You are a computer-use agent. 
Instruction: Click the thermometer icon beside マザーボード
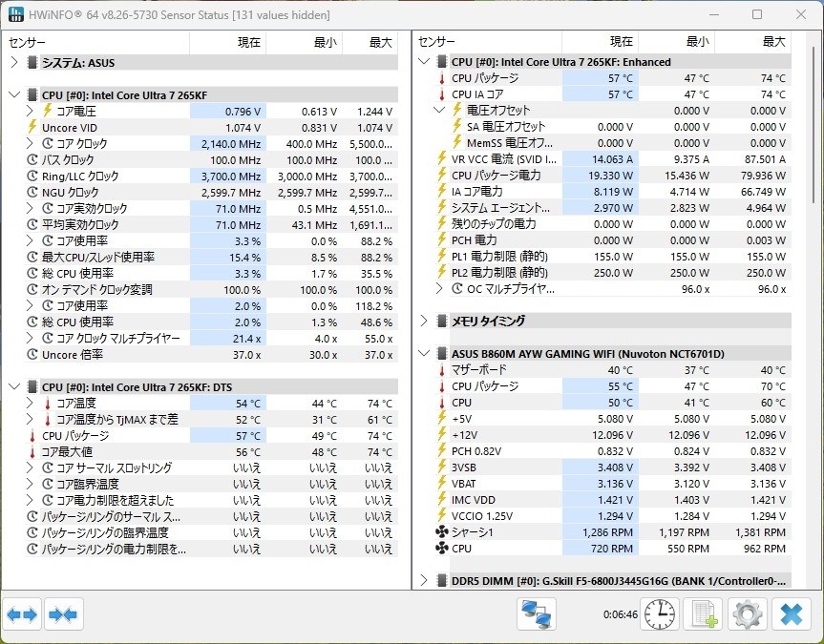click(442, 370)
